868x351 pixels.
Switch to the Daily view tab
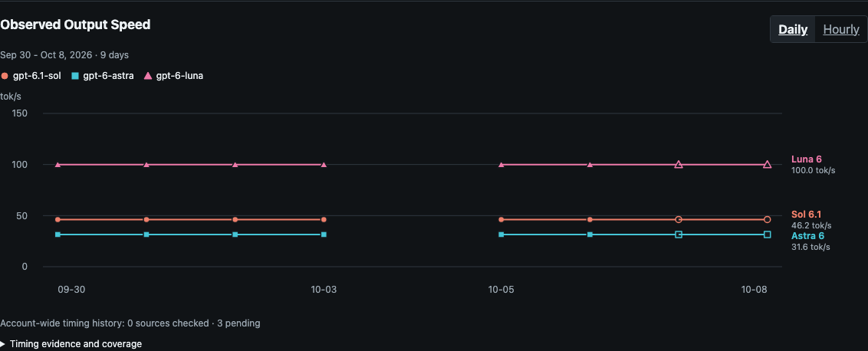(793, 29)
